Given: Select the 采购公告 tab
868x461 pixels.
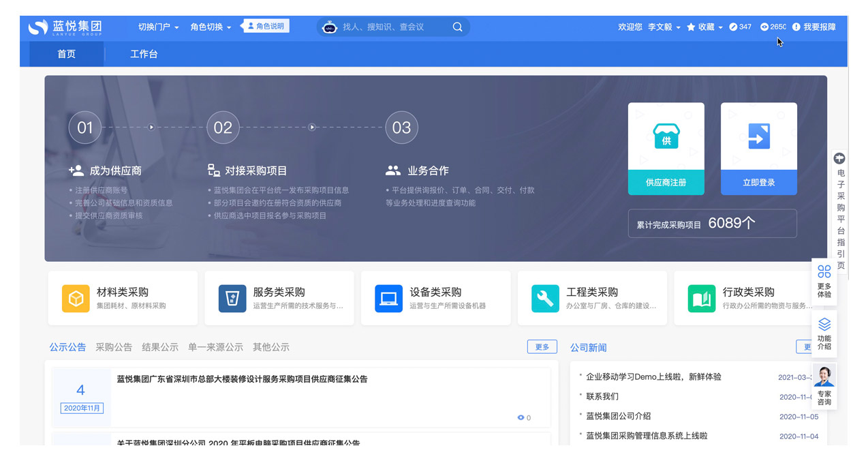Looking at the screenshot, I should point(114,347).
